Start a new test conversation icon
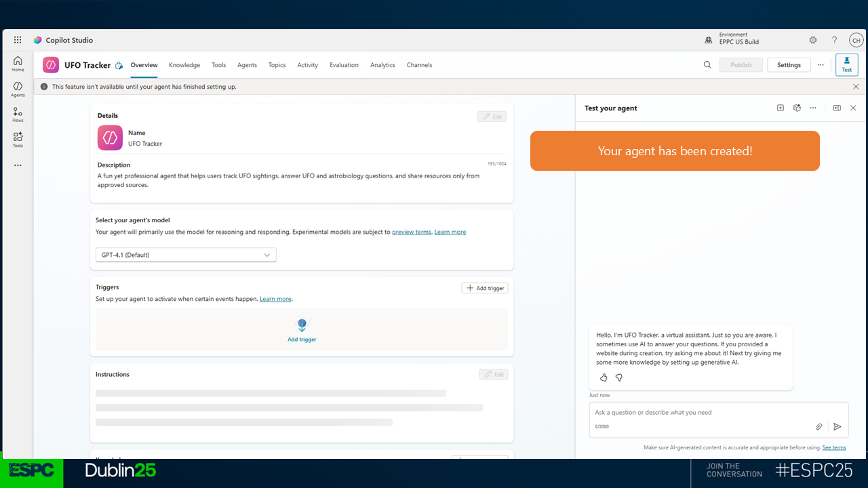Screen dimensions: 868x488 781,108
